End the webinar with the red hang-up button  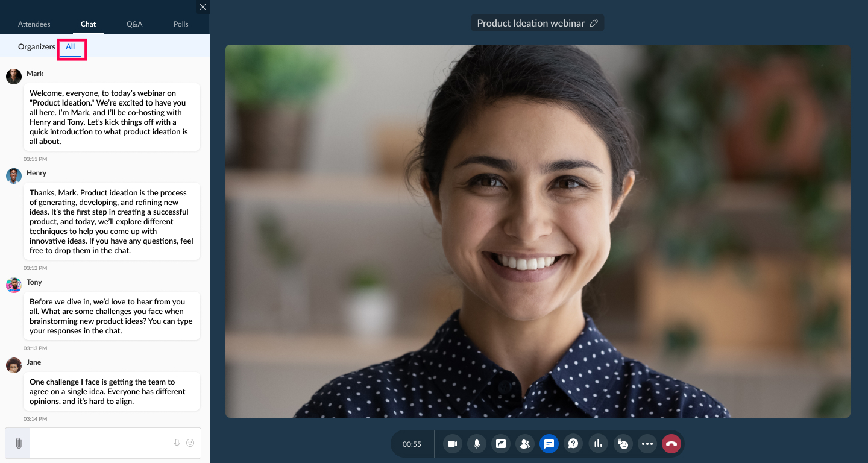click(x=671, y=444)
